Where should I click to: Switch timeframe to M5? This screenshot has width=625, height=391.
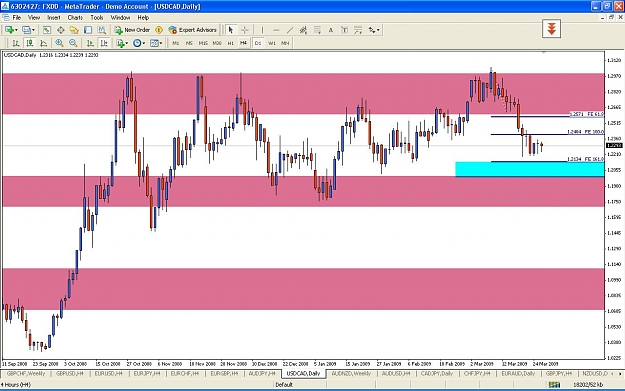[x=189, y=43]
